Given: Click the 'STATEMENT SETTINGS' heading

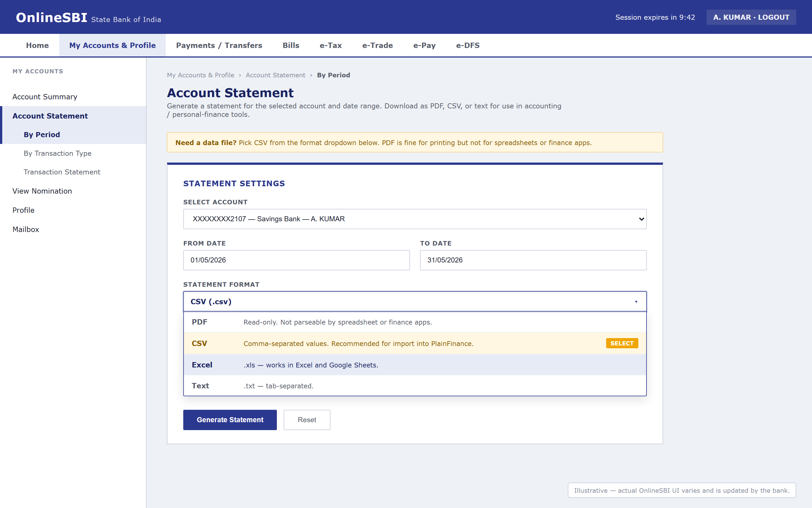Looking at the screenshot, I should [x=234, y=183].
